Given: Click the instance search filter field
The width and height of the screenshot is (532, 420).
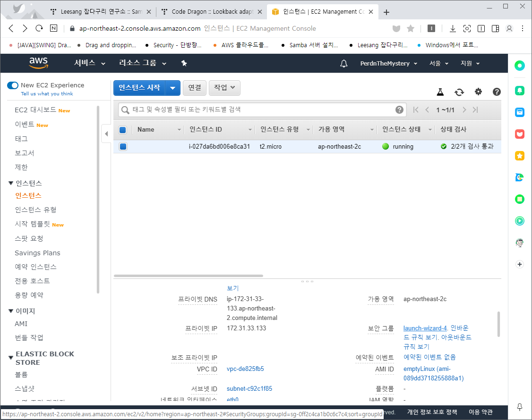Looking at the screenshot, I should (263, 109).
